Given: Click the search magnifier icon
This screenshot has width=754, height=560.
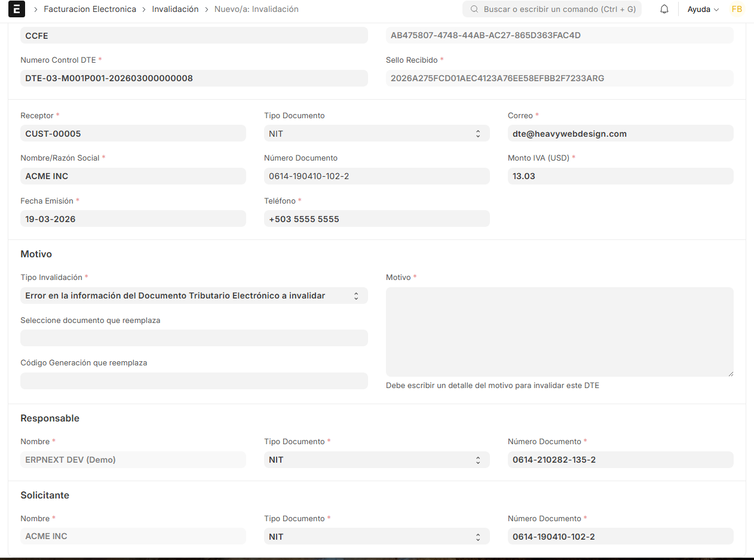Looking at the screenshot, I should 474,10.
